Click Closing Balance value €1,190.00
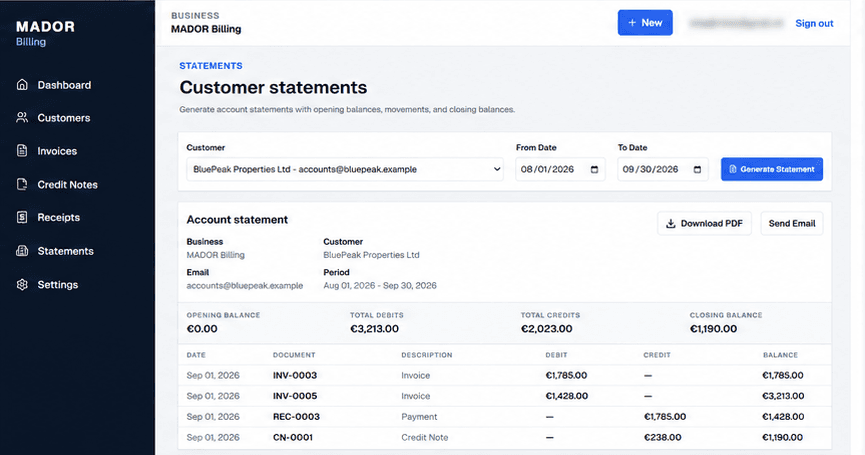 pos(713,329)
